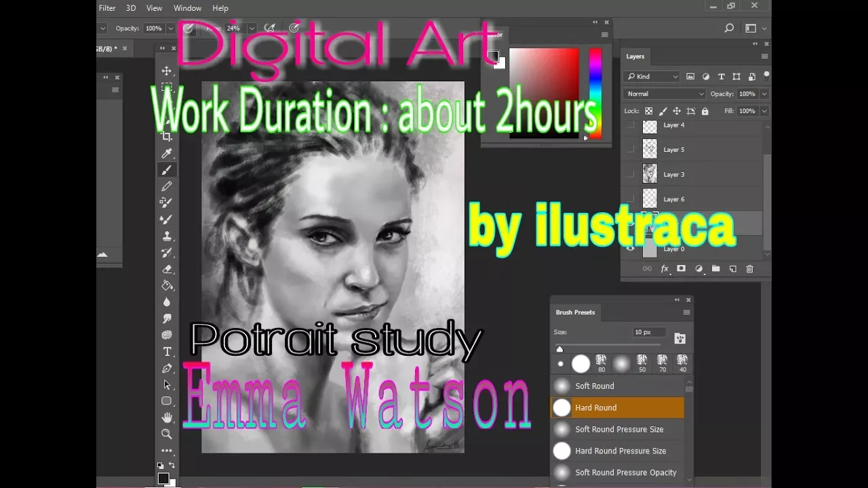Select the Move tool

click(167, 70)
